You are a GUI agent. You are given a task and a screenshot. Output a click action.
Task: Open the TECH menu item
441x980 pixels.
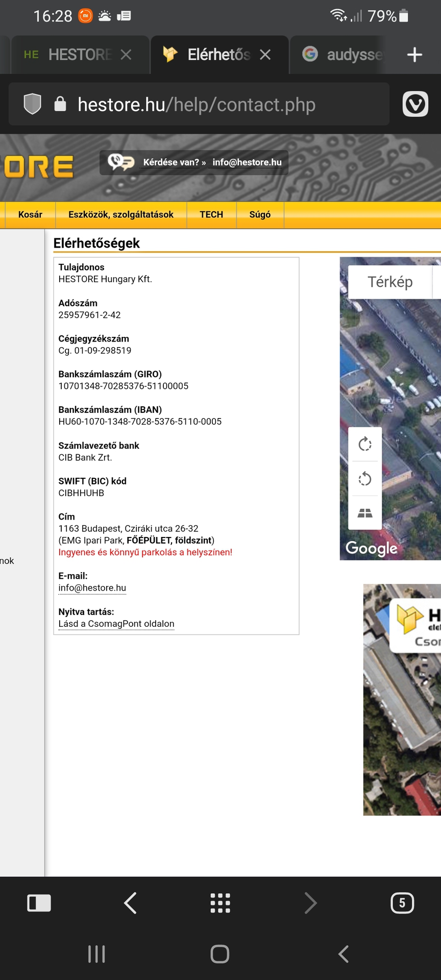(x=211, y=214)
